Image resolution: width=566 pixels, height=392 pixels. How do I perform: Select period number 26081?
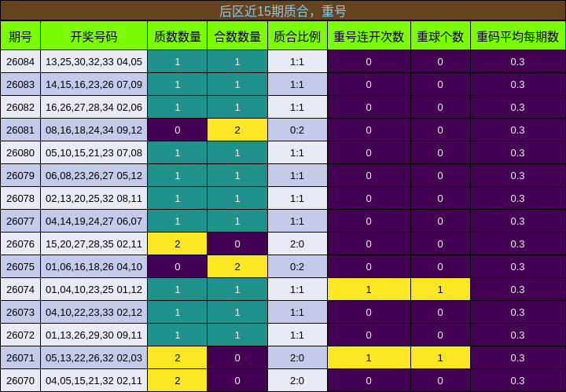pos(20,130)
